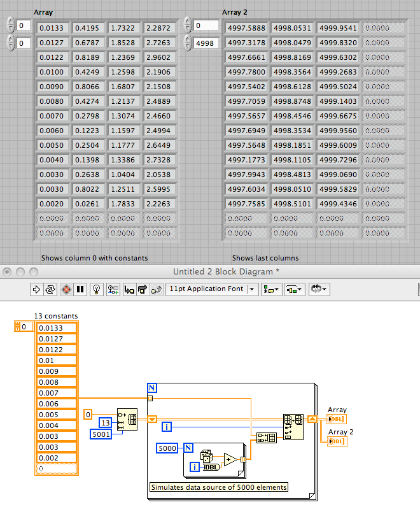Click the Abort Execution stop button
420x507 pixels.
point(66,289)
